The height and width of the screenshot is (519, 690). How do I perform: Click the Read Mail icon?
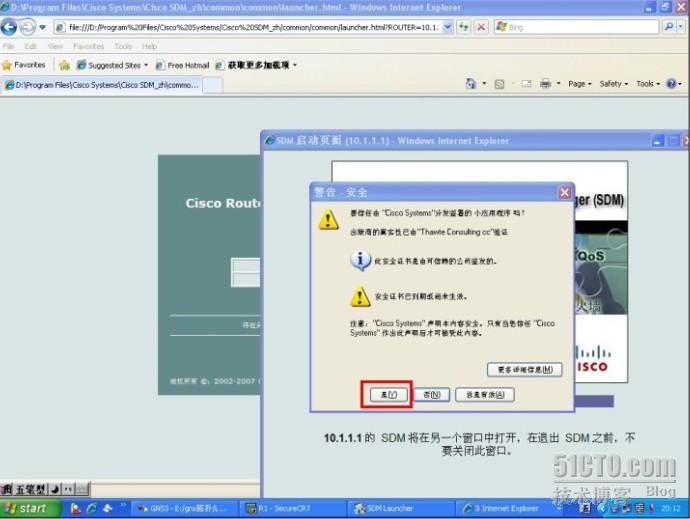tap(526, 84)
